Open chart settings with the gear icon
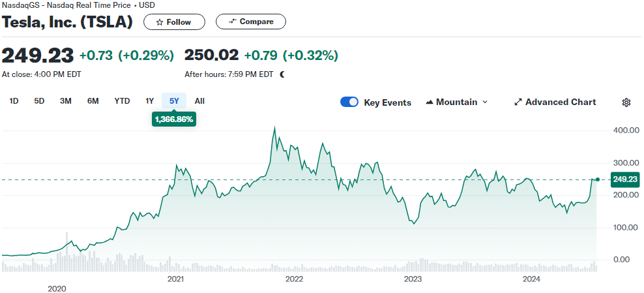644x293 pixels. 626,102
